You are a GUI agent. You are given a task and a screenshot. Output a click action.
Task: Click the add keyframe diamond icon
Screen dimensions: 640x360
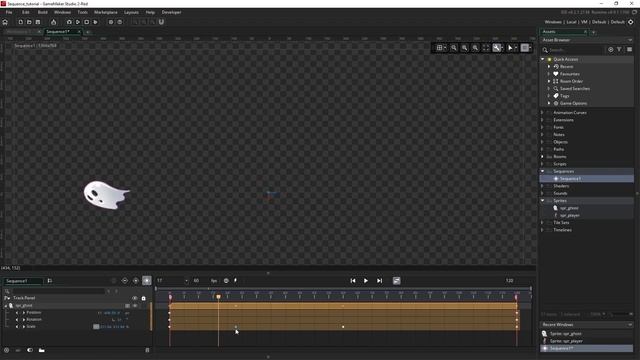tap(125, 280)
